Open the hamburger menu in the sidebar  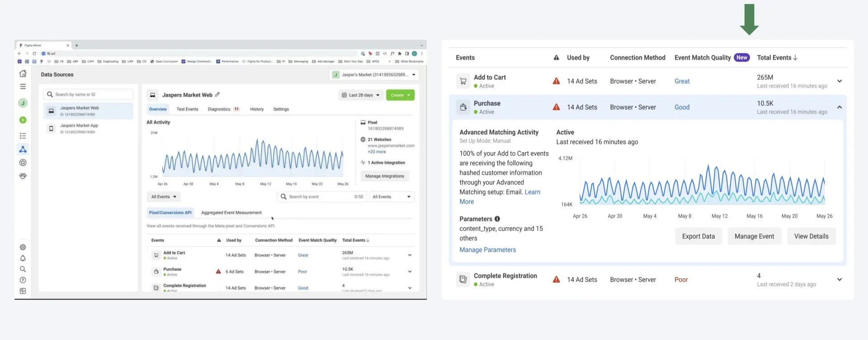pyautogui.click(x=23, y=86)
